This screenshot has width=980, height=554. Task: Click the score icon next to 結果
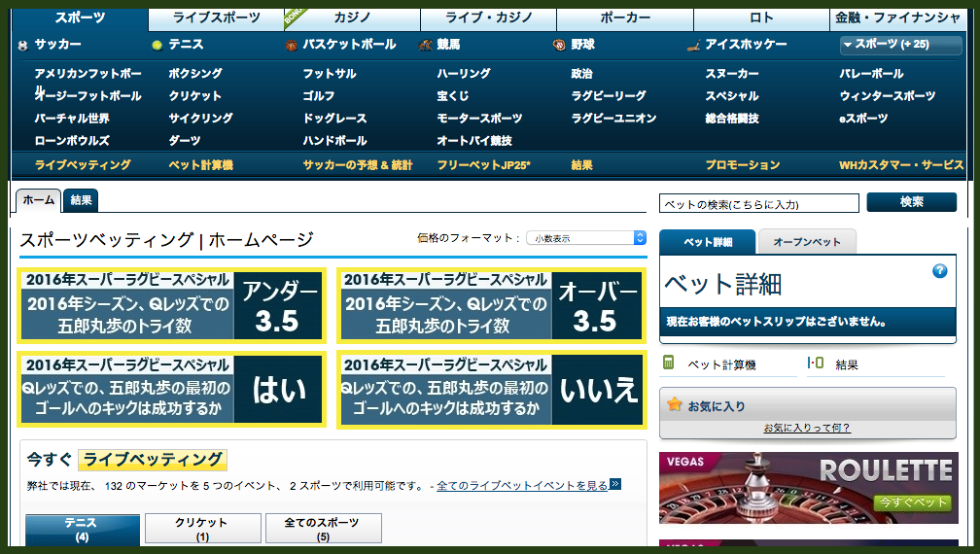[815, 363]
